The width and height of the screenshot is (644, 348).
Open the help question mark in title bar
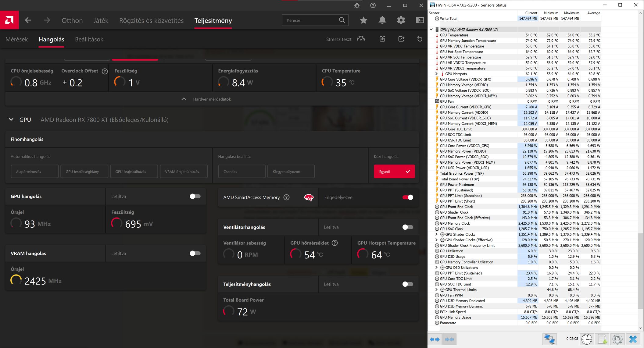tap(373, 5)
